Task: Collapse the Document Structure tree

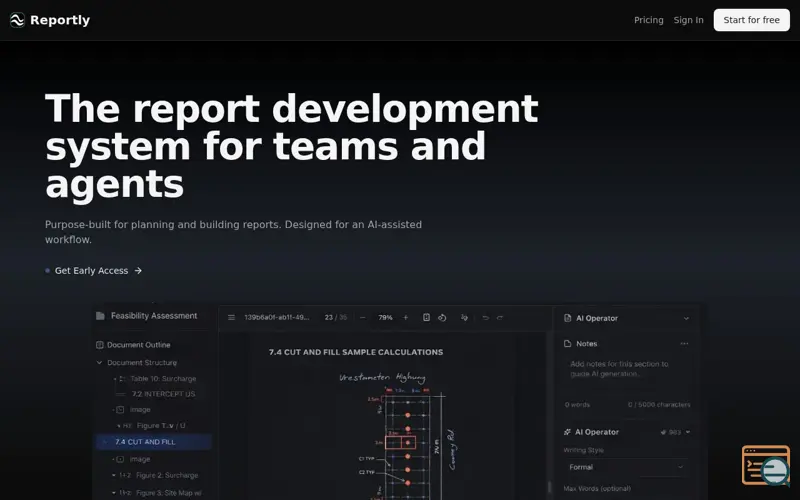Action: pos(99,363)
